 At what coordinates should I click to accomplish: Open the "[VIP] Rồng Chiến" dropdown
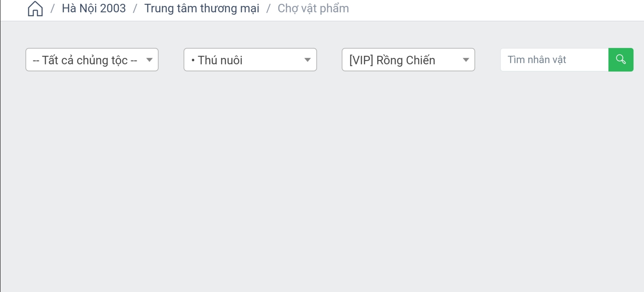click(x=408, y=60)
